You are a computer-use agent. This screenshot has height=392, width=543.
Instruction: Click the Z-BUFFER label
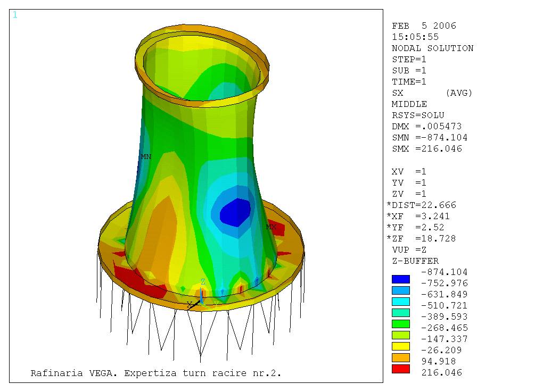tap(415, 261)
